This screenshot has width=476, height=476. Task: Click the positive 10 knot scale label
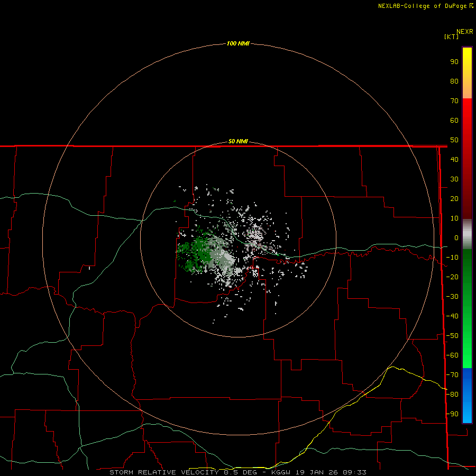pos(454,218)
